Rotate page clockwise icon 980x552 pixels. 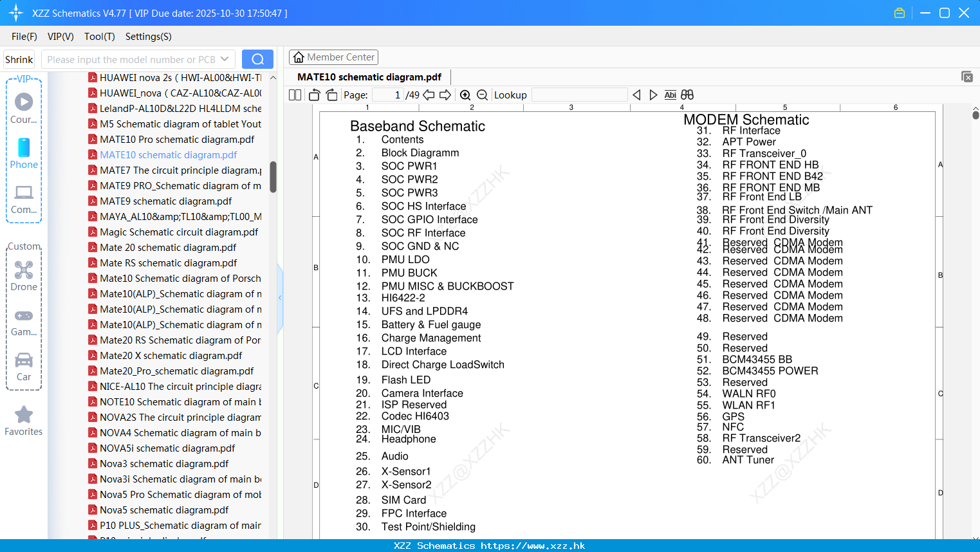pos(331,95)
